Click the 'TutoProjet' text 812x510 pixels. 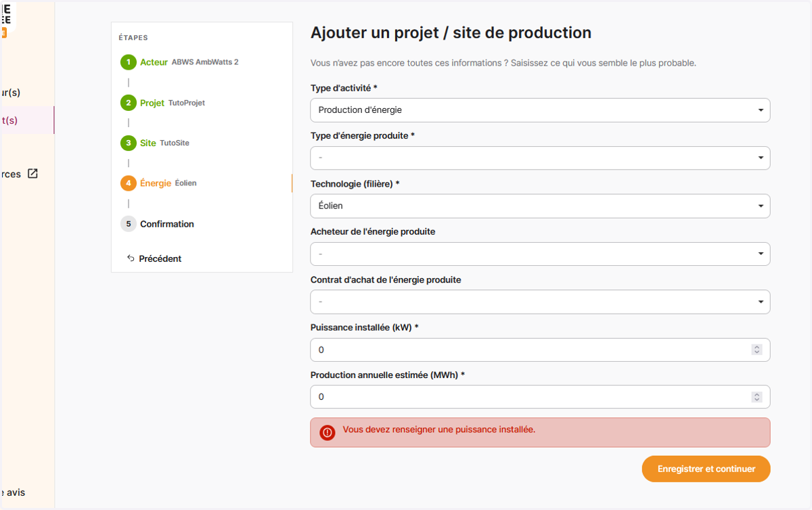click(x=187, y=103)
